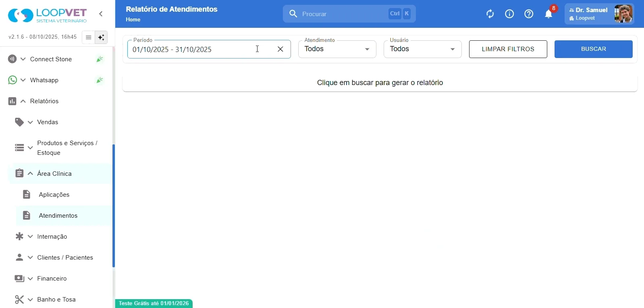
Task: Open the info circle icon
Action: click(x=509, y=14)
